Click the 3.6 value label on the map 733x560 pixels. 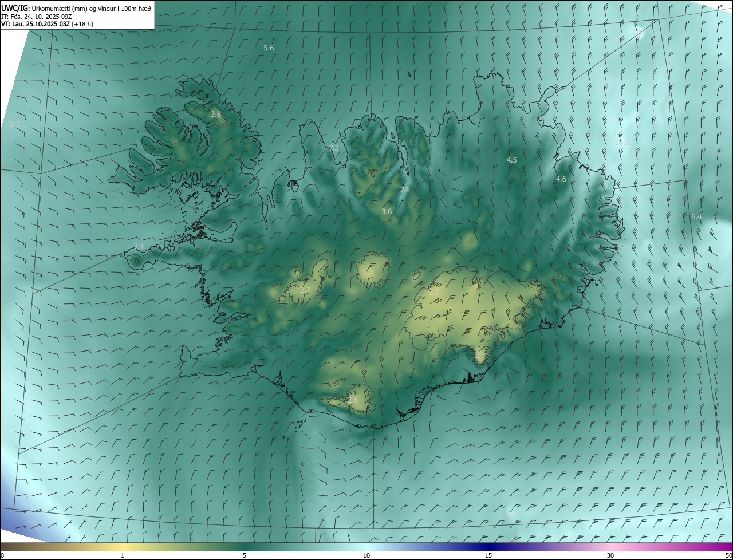387,212
